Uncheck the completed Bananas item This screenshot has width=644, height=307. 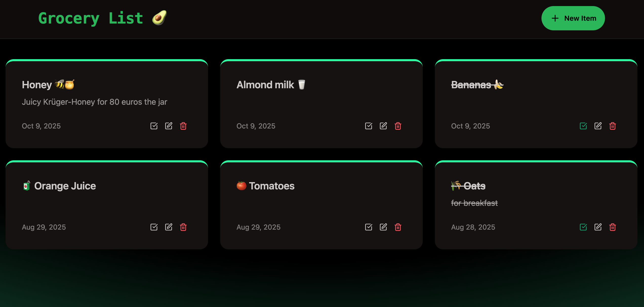click(583, 126)
